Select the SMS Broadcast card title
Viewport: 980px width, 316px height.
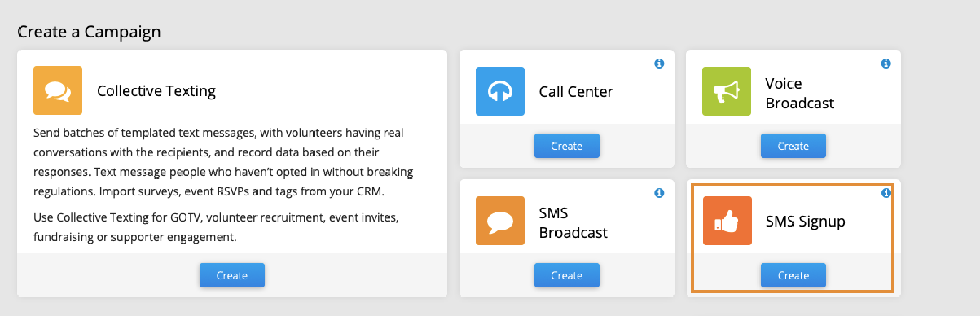(573, 223)
